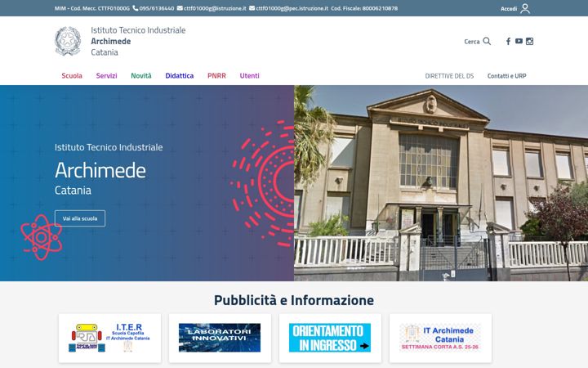The image size is (588, 368).
Task: Click the Vai alla scuola button
Action: pos(80,218)
